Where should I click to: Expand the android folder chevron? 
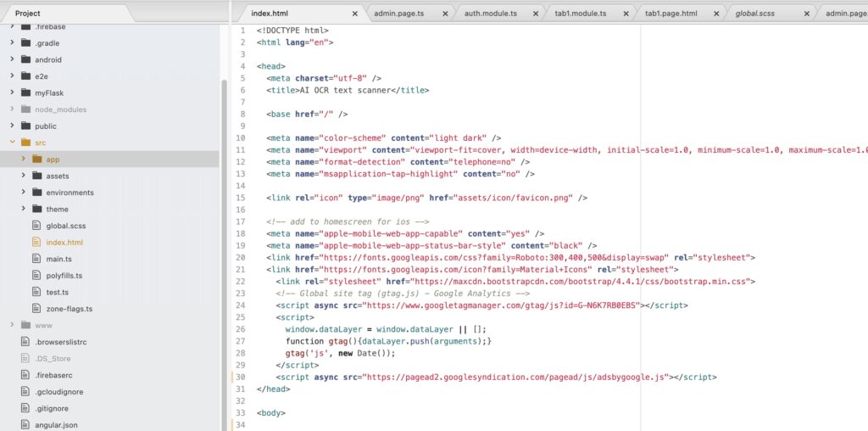click(x=12, y=59)
